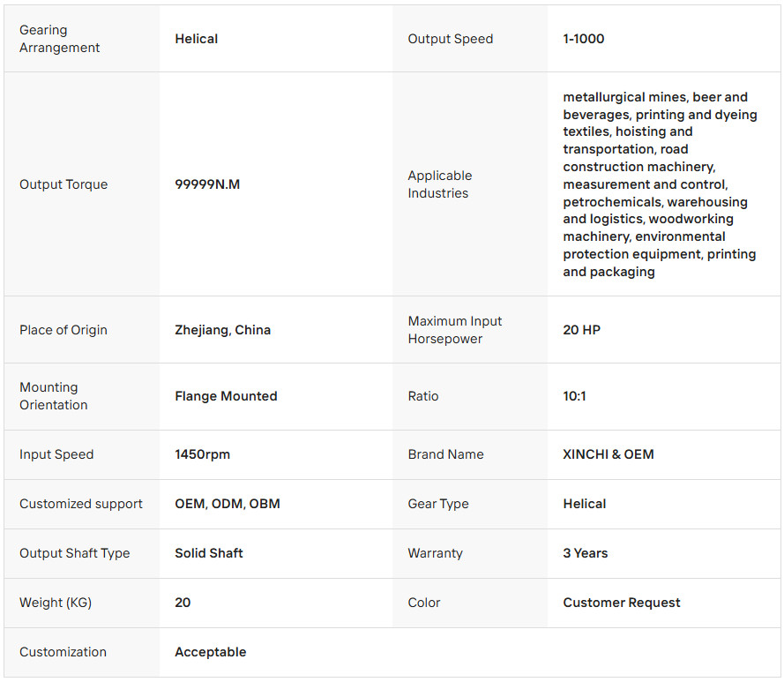
Task: Click the Output Speed value 1-1000
Action: 584,39
